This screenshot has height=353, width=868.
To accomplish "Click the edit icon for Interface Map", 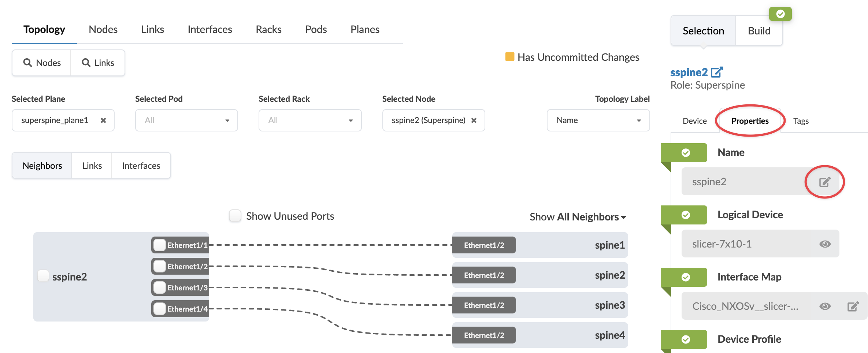I will (x=853, y=306).
